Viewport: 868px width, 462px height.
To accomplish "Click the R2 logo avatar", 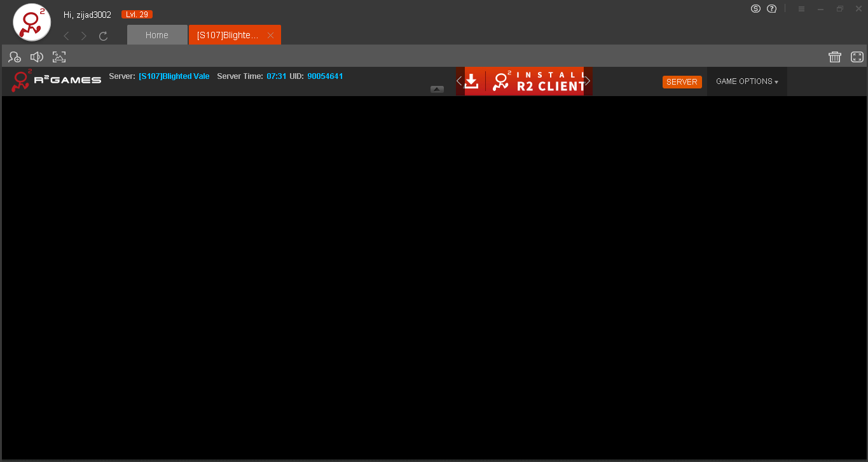I will tap(32, 22).
